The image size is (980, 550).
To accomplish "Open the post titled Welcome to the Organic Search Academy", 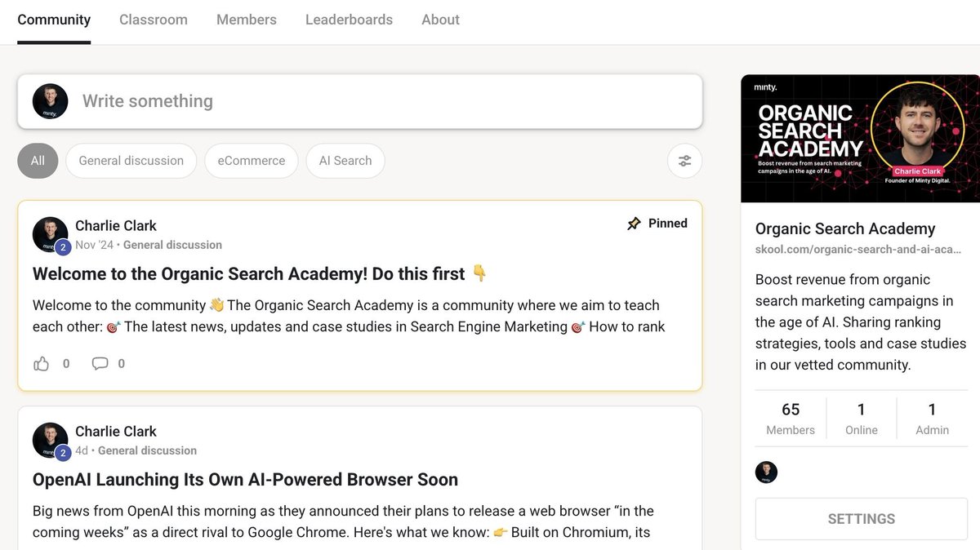I will tap(260, 274).
